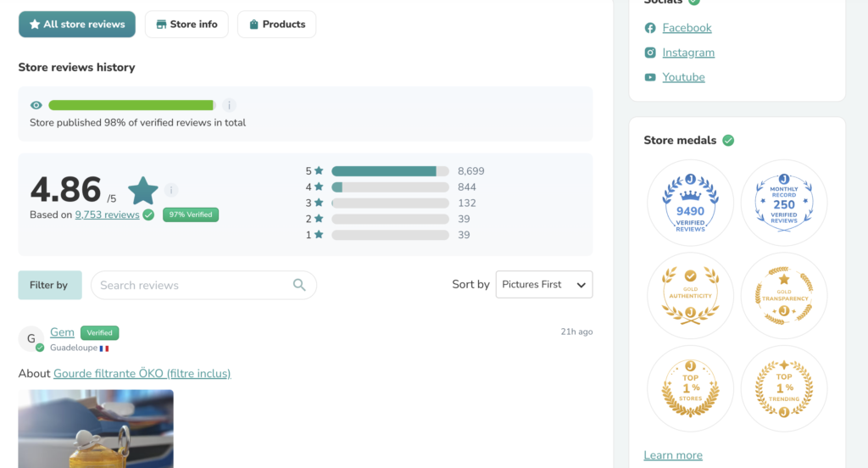Open the Facebook social link
Image resolution: width=868 pixels, height=468 pixels.
click(687, 28)
